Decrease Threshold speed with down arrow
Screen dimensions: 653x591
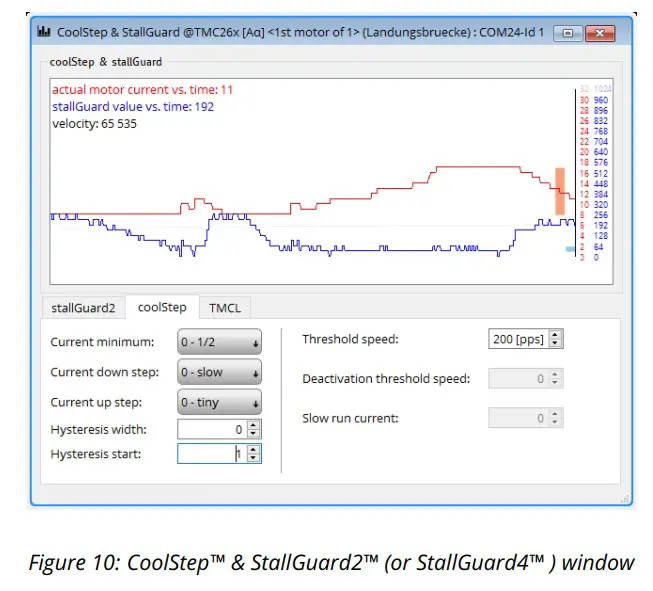(x=555, y=343)
